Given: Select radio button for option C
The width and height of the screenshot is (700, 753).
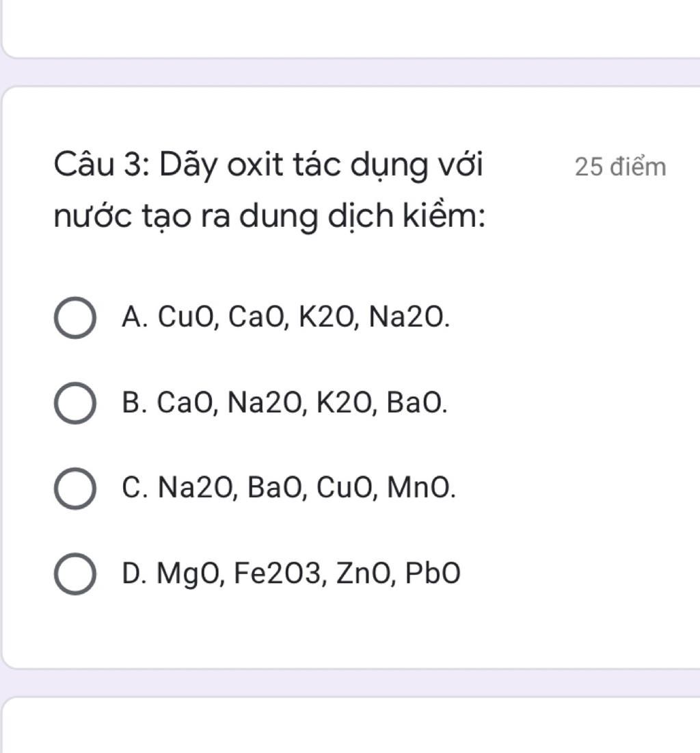Looking at the screenshot, I should tap(75, 489).
